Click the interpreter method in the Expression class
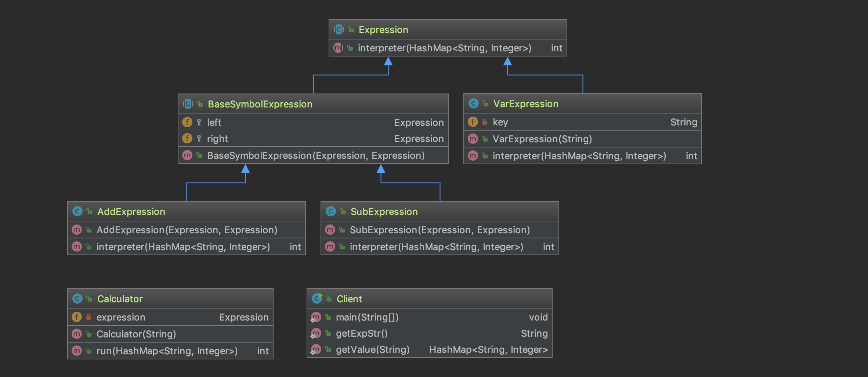 444,48
